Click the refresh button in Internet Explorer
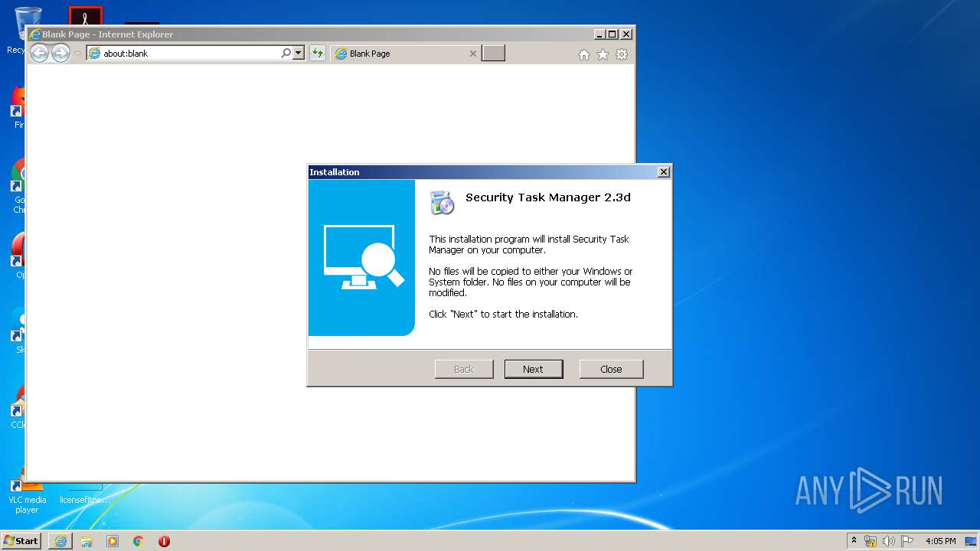Screen dimensions: 980x551 (x=317, y=54)
